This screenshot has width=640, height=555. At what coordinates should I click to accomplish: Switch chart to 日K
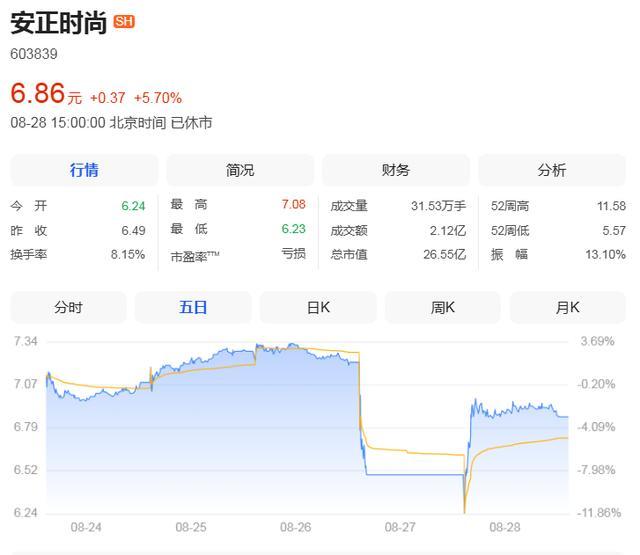318,307
